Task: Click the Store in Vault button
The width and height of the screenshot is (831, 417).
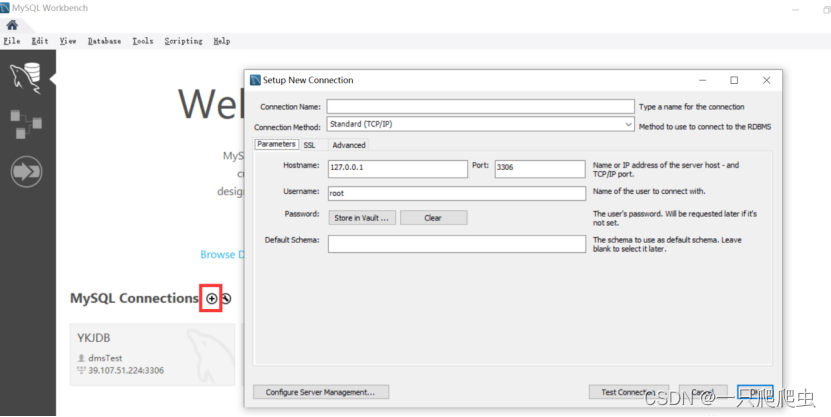Action: (362, 217)
